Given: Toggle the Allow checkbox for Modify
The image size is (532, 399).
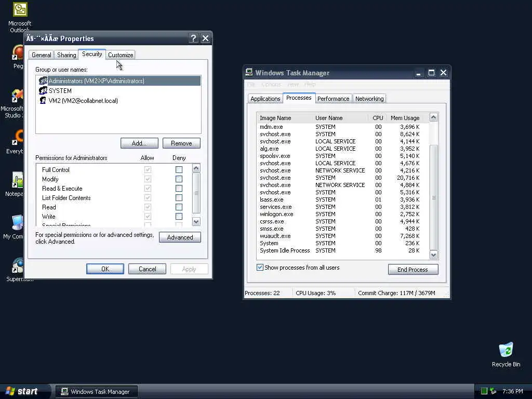Looking at the screenshot, I should 148,179.
